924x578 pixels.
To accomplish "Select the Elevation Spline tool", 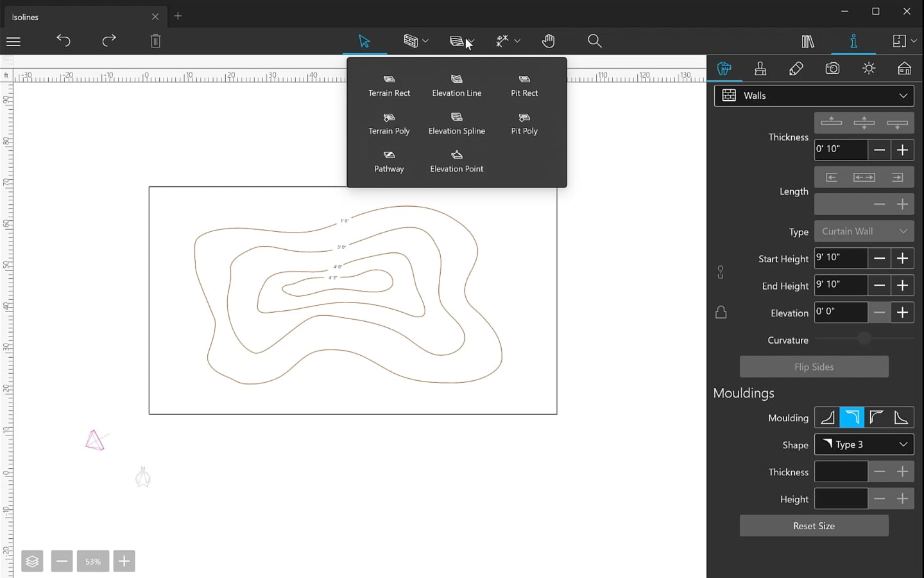I will click(x=456, y=124).
